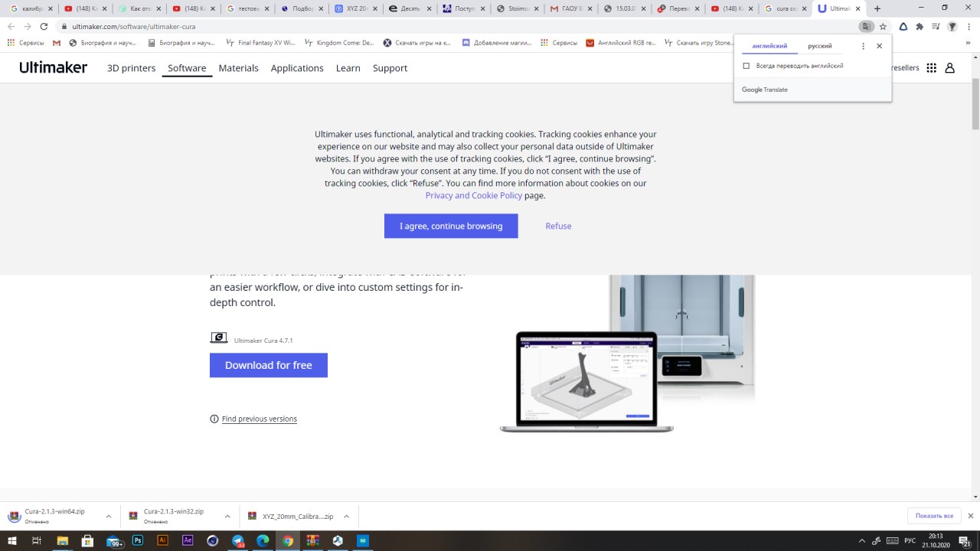Open the apps grid icon in the site header
This screenshot has width=980, height=551.
[x=931, y=67]
